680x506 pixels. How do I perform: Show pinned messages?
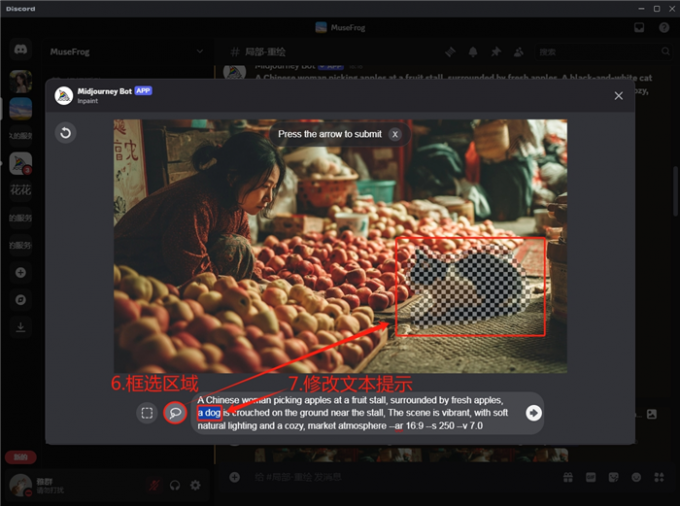coord(496,52)
